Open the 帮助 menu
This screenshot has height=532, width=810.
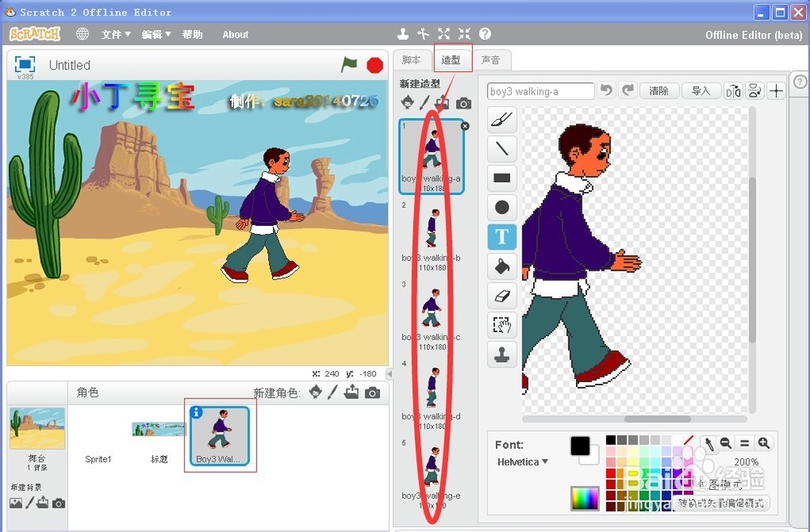(x=192, y=35)
